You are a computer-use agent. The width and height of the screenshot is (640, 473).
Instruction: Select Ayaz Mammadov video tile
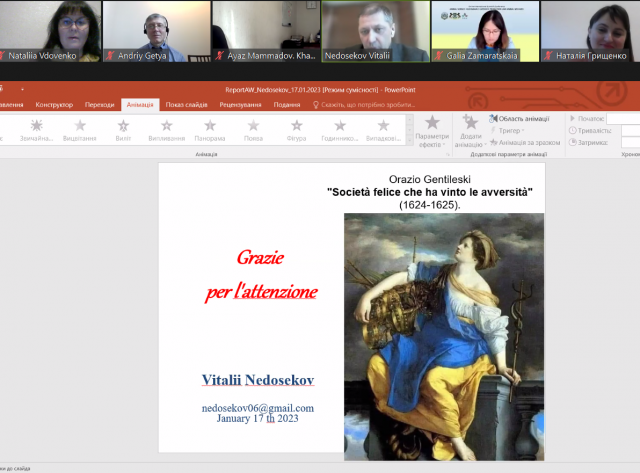[x=266, y=31]
